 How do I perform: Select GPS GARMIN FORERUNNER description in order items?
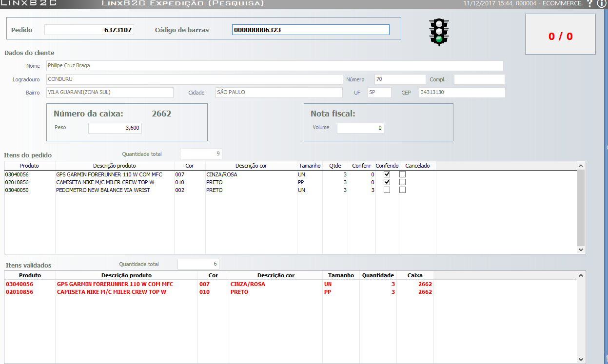pyautogui.click(x=109, y=174)
